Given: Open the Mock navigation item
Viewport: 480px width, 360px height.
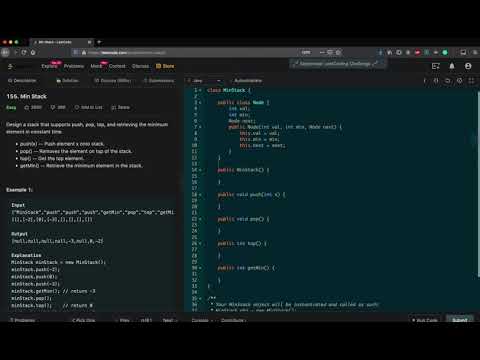Looking at the screenshot, I should click(96, 66).
